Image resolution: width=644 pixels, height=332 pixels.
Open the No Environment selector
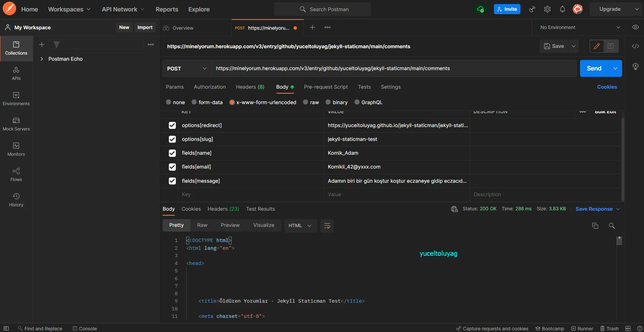pos(580,27)
